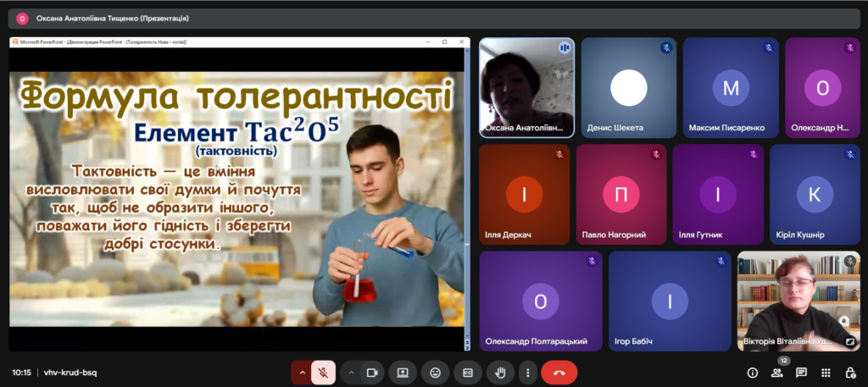
Task: Open the Activities grid icon
Action: [826, 373]
